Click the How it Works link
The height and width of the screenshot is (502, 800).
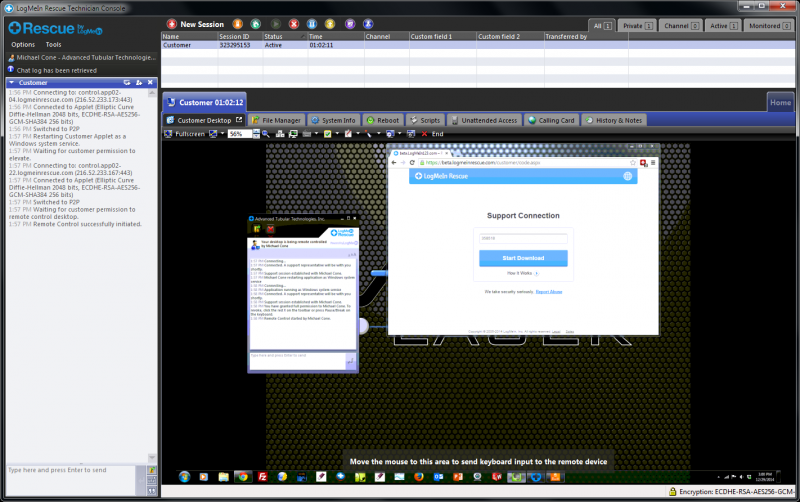click(522, 273)
